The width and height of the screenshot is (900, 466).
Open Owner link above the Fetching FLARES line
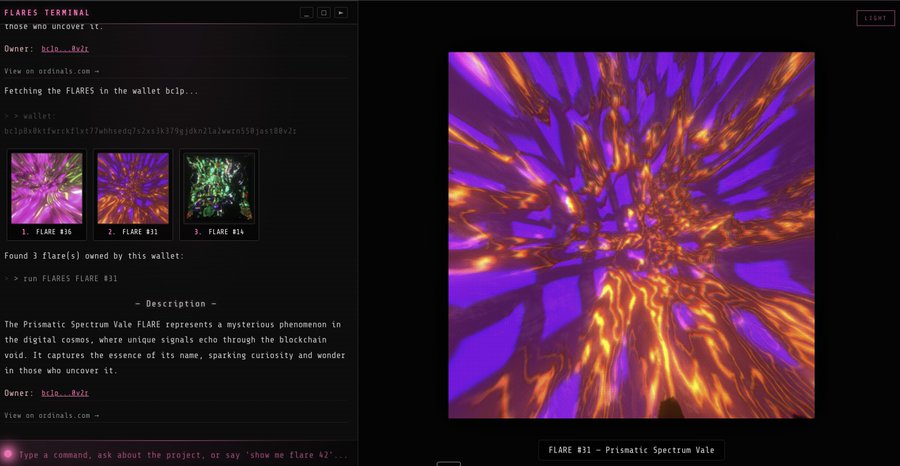pyautogui.click(x=65, y=49)
